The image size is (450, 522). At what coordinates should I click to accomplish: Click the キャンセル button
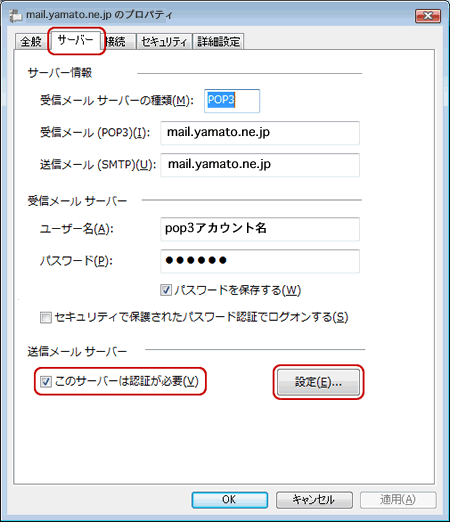tap(314, 500)
